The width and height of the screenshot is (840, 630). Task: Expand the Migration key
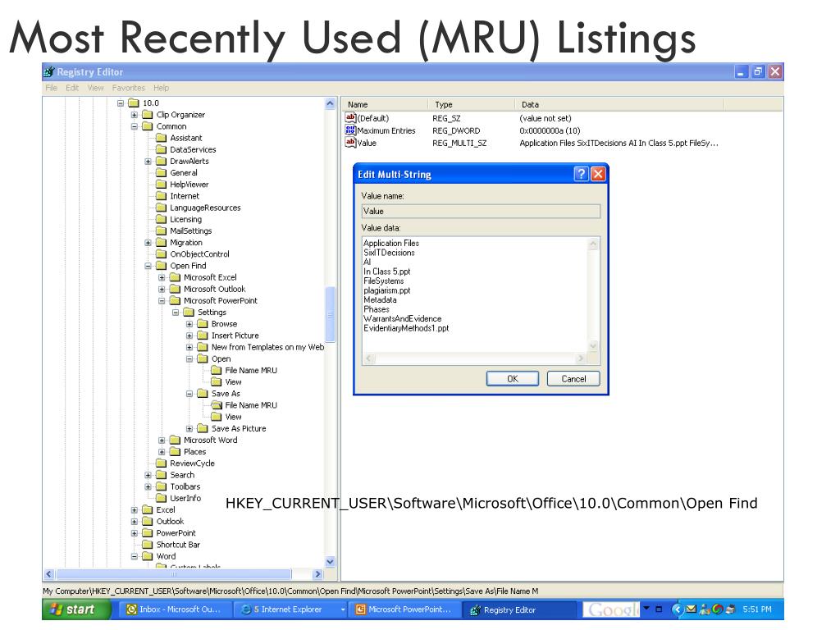(x=148, y=243)
